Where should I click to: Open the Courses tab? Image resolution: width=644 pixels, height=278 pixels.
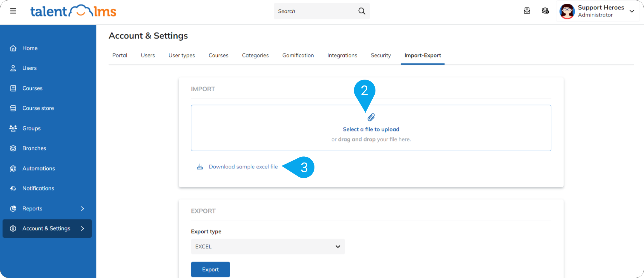point(218,55)
